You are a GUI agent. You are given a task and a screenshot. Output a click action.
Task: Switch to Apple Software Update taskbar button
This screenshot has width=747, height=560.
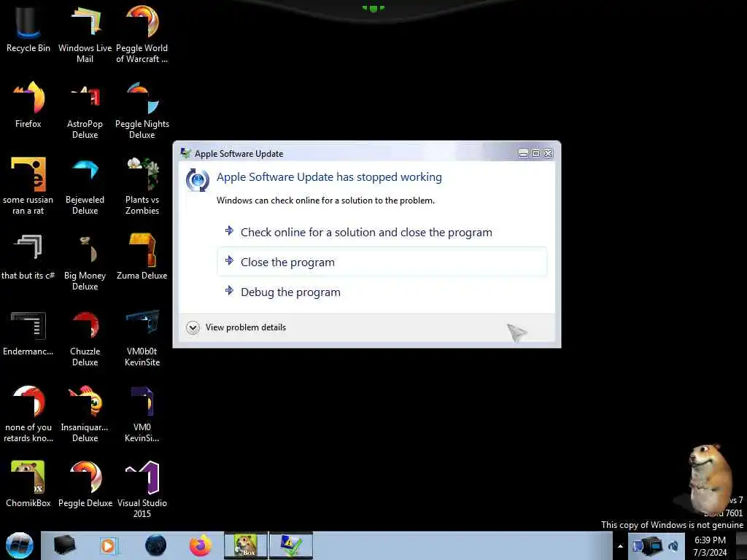point(291,545)
